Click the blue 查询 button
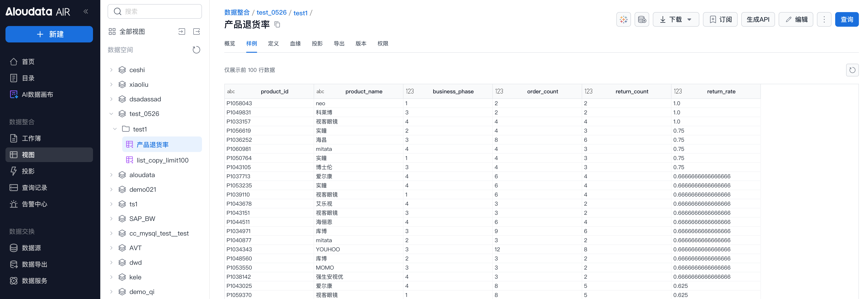 tap(846, 20)
